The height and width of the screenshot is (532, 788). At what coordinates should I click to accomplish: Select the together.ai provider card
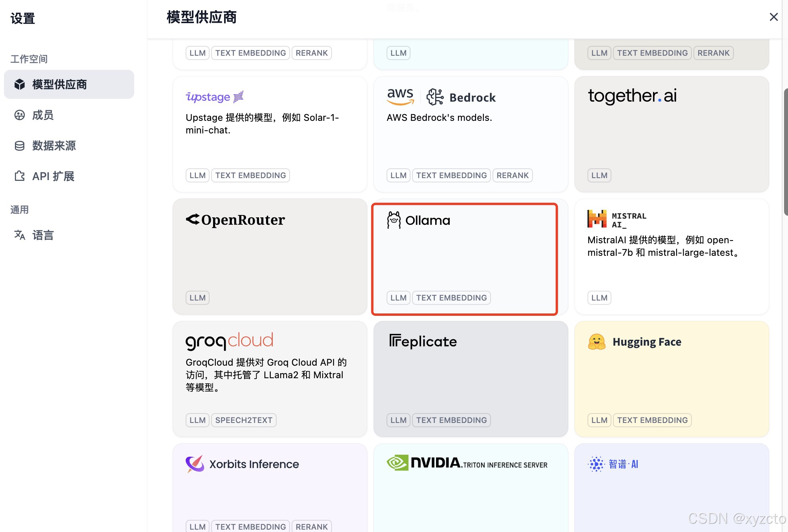click(671, 134)
